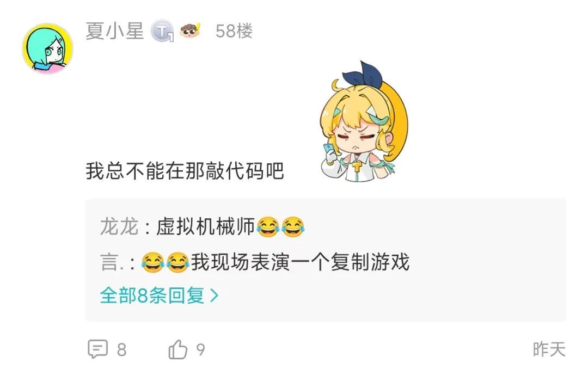Tap the username 夏小星
The height and width of the screenshot is (369, 588).
click(115, 30)
